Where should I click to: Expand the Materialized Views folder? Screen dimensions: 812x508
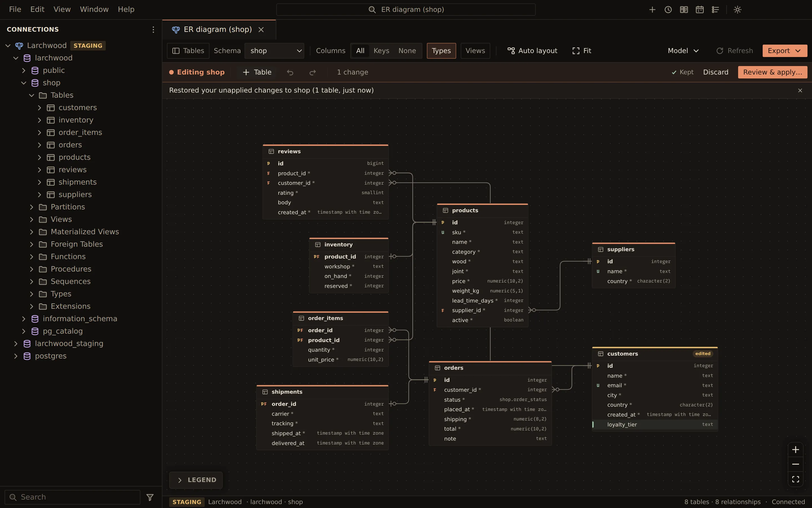[32, 232]
